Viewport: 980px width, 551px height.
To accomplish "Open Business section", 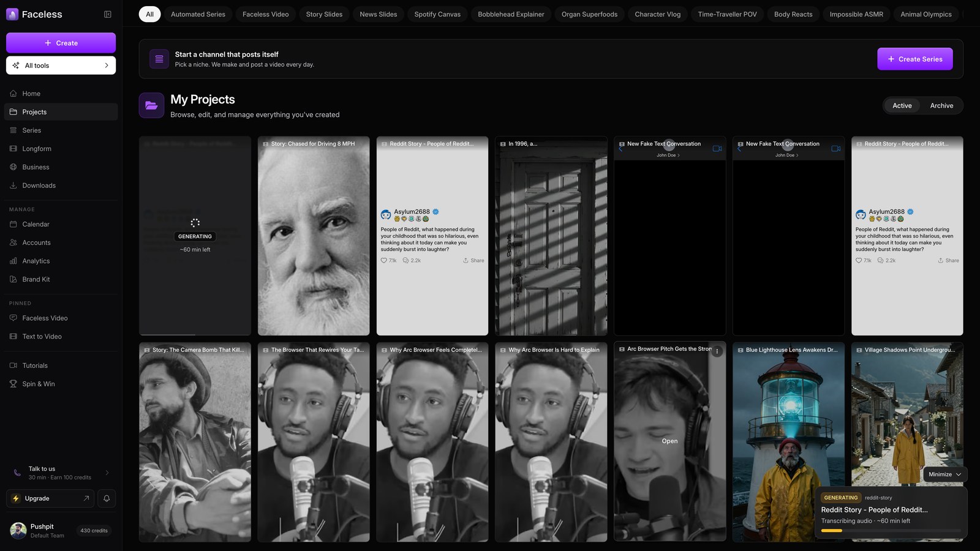I will click(x=61, y=167).
